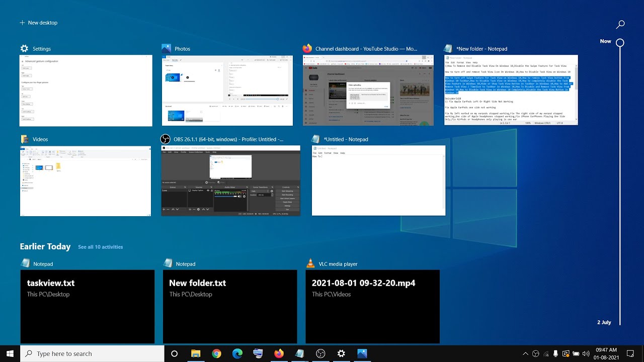
Task: Click the tray icon with orange dot
Action: [x=566, y=354]
